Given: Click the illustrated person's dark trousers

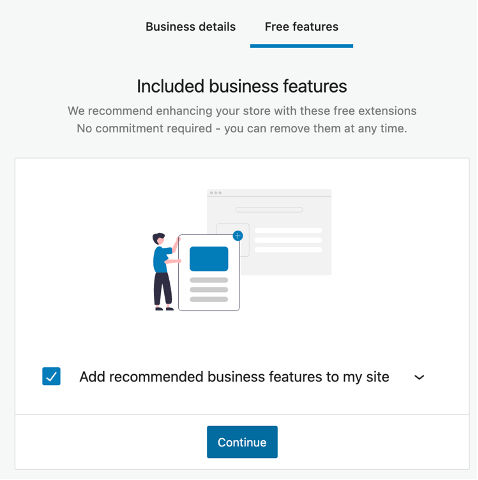Looking at the screenshot, I should (163, 289).
